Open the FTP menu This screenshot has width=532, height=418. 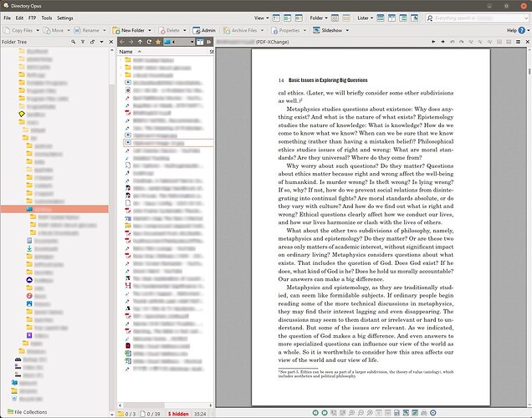[33, 18]
